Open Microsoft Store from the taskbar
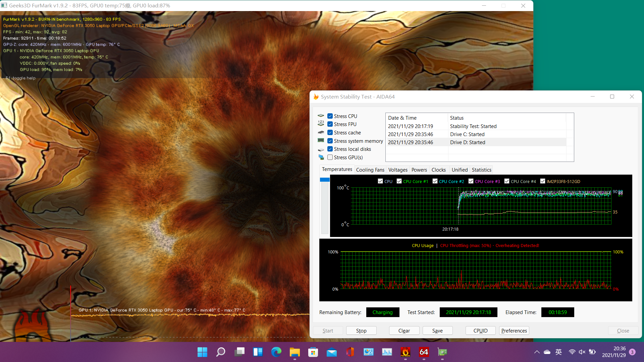The height and width of the screenshot is (362, 644). coord(313,352)
